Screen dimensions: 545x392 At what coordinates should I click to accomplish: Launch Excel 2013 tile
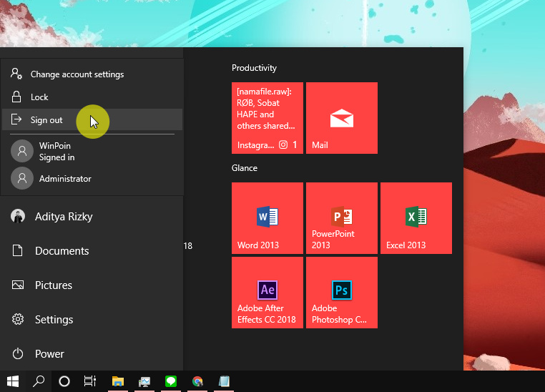(x=416, y=218)
